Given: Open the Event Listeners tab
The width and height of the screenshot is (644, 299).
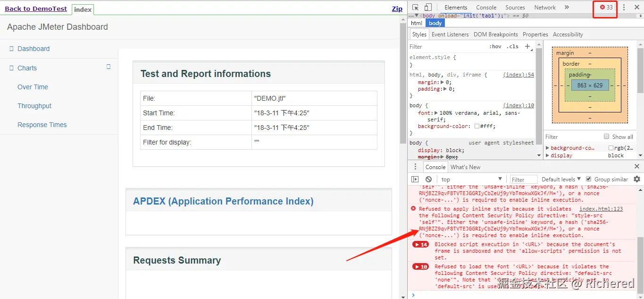Looking at the screenshot, I should [x=450, y=34].
